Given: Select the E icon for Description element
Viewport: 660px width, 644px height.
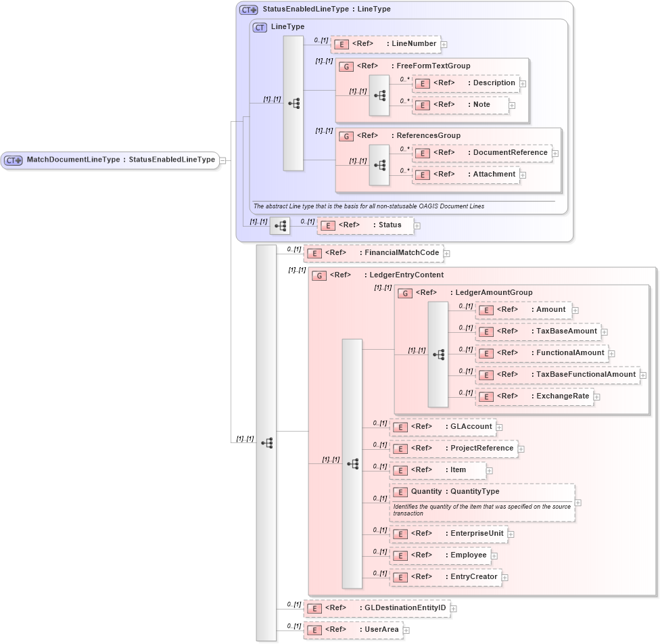Looking at the screenshot, I should pos(423,83).
